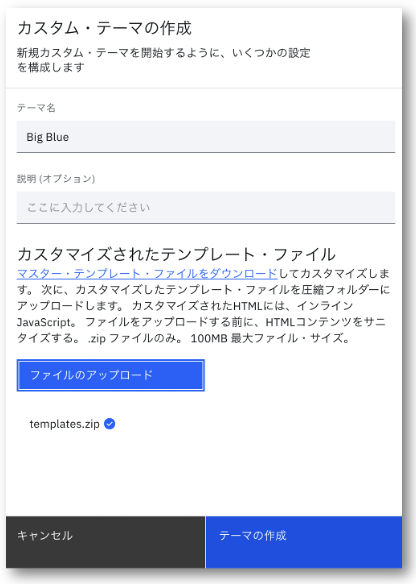Click the 説明 (オプション) field label
This screenshot has width=416, height=584.
pyautogui.click(x=56, y=179)
